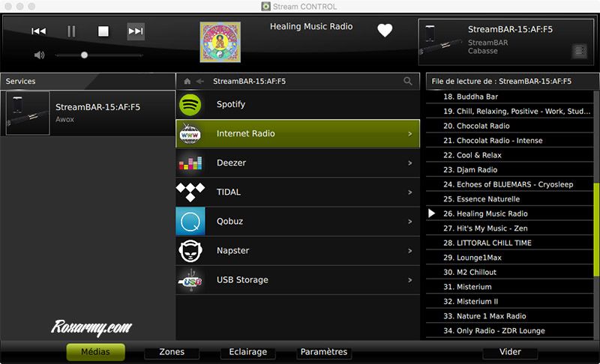Expand the Internet Radio entry
The height and width of the screenshot is (364, 600).
pos(409,134)
